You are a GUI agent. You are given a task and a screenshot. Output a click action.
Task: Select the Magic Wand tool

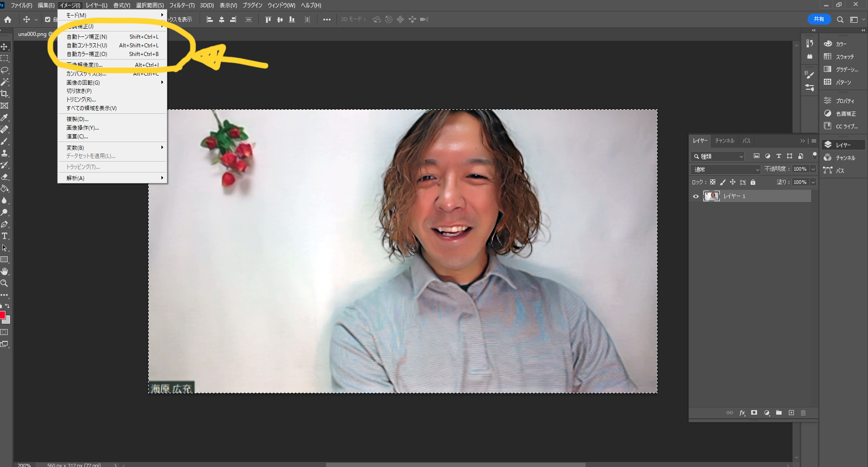pos(5,82)
